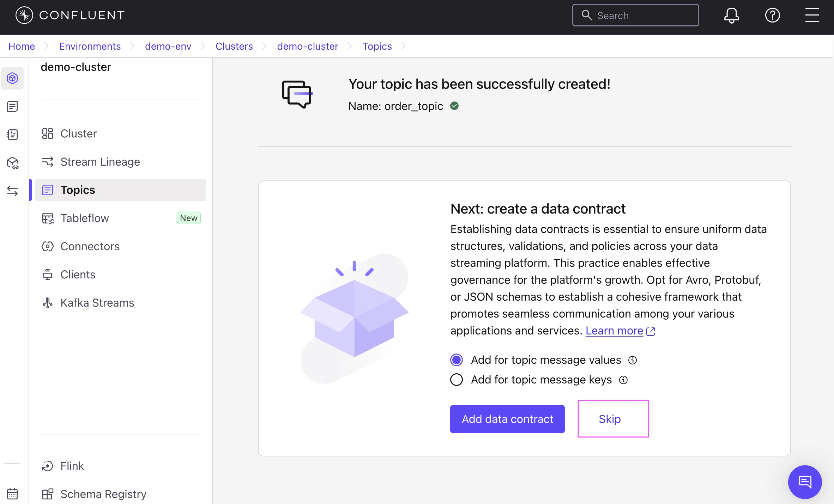Open the cube link icon in the left rail
The height and width of the screenshot is (504, 834).
[x=12, y=163]
